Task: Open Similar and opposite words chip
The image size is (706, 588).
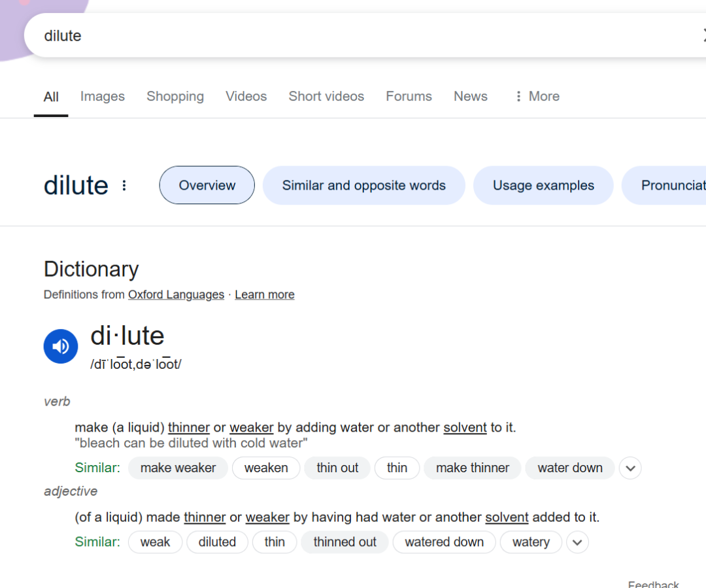Action: tap(364, 185)
